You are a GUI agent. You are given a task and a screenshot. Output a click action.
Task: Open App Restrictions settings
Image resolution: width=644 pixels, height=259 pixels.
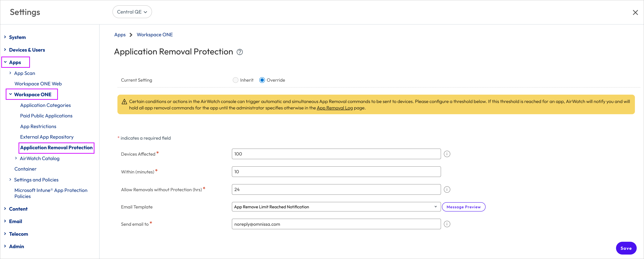(x=38, y=126)
